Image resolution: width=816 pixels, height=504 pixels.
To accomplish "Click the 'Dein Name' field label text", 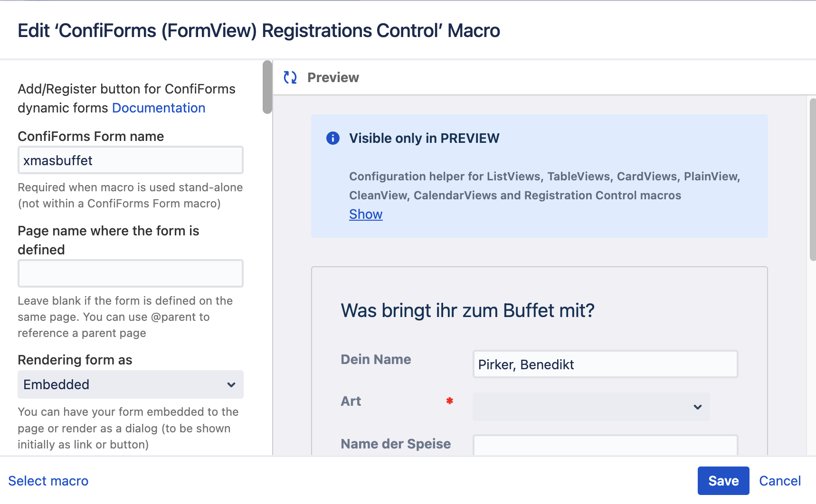I will (376, 359).
